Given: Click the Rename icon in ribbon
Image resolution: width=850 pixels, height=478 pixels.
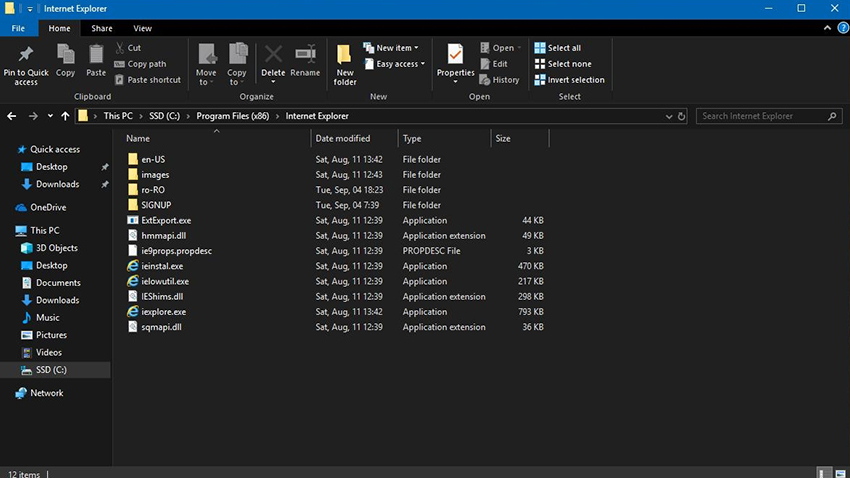Looking at the screenshot, I should (x=305, y=60).
